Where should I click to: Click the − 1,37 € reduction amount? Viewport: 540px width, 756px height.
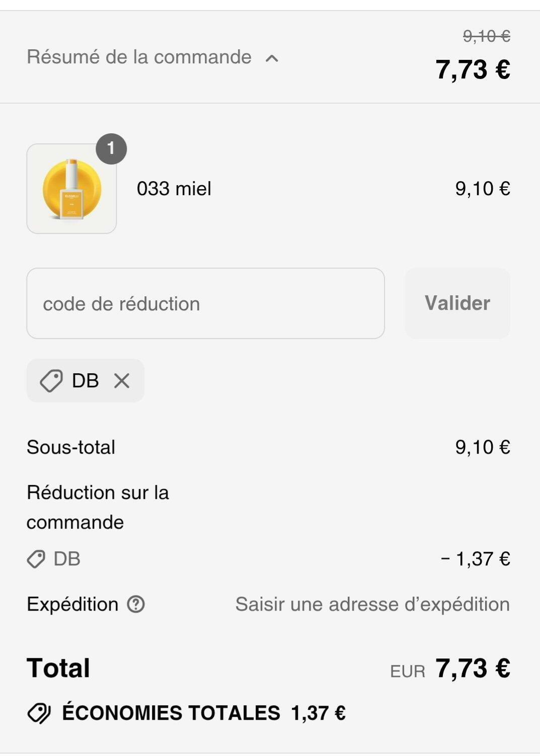pos(476,559)
